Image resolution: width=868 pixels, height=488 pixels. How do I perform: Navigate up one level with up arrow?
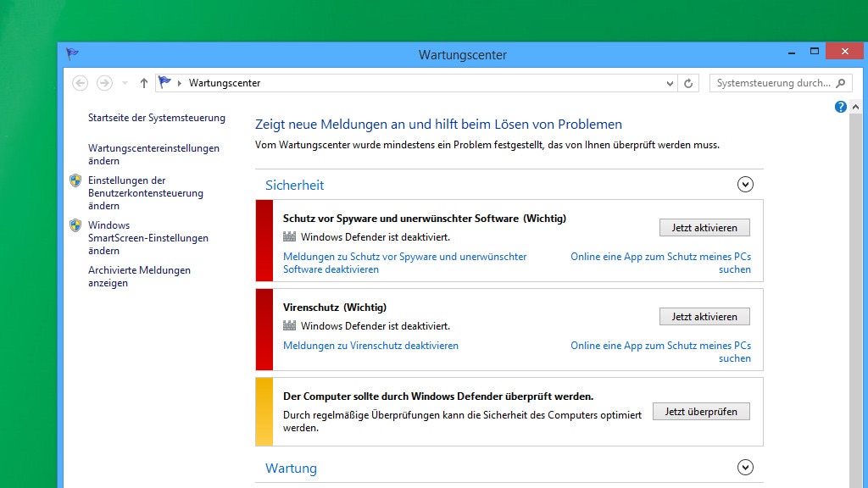click(144, 83)
